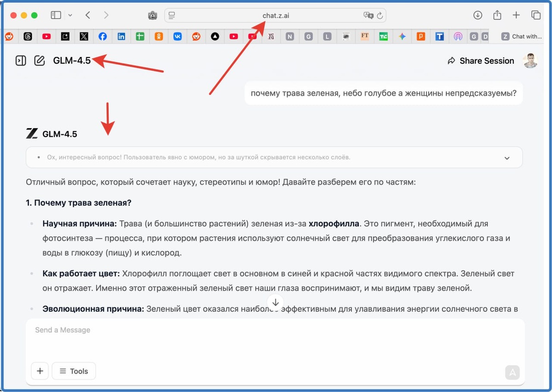The width and height of the screenshot is (552, 392).
Task: Click Safari's forward arrow
Action: [106, 15]
